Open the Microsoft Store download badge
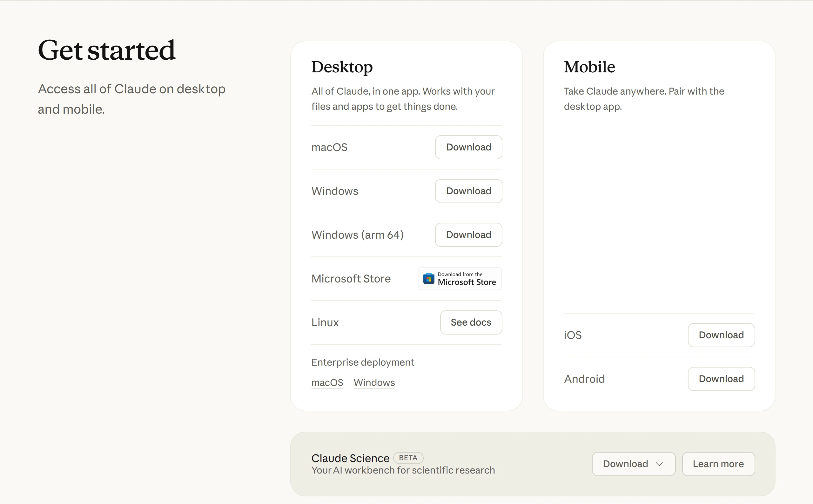 [x=460, y=279]
